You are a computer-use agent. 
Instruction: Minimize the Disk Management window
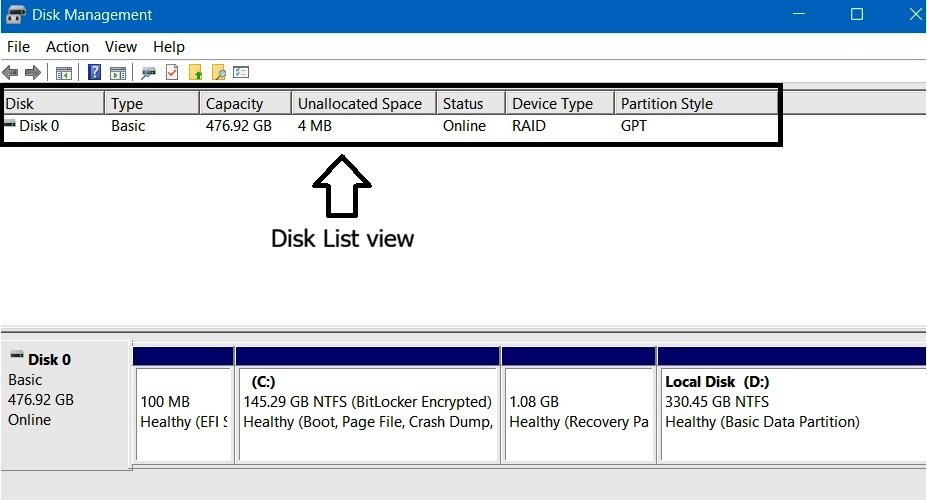pyautogui.click(x=799, y=14)
